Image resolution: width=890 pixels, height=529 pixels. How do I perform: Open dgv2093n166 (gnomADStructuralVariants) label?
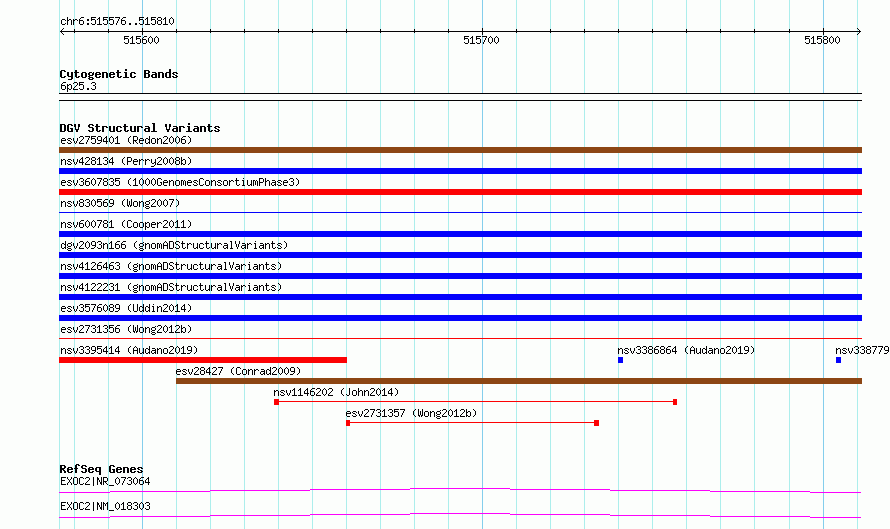point(174,245)
